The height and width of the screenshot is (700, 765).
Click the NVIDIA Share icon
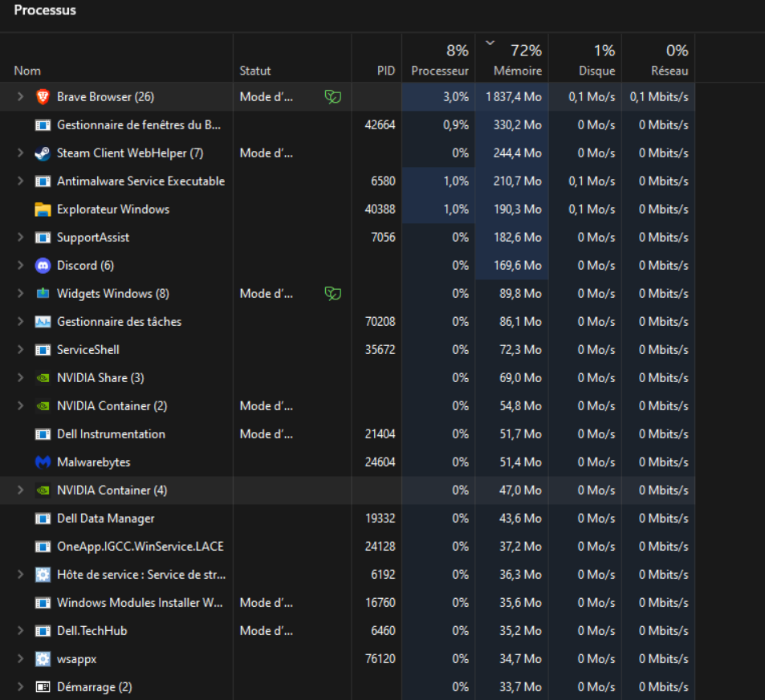[x=43, y=378]
